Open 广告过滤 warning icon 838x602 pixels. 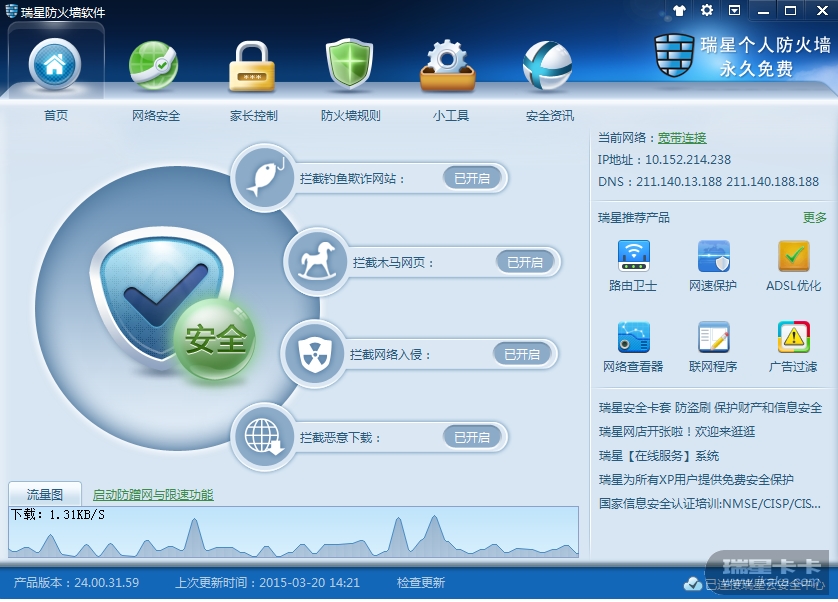coord(794,337)
